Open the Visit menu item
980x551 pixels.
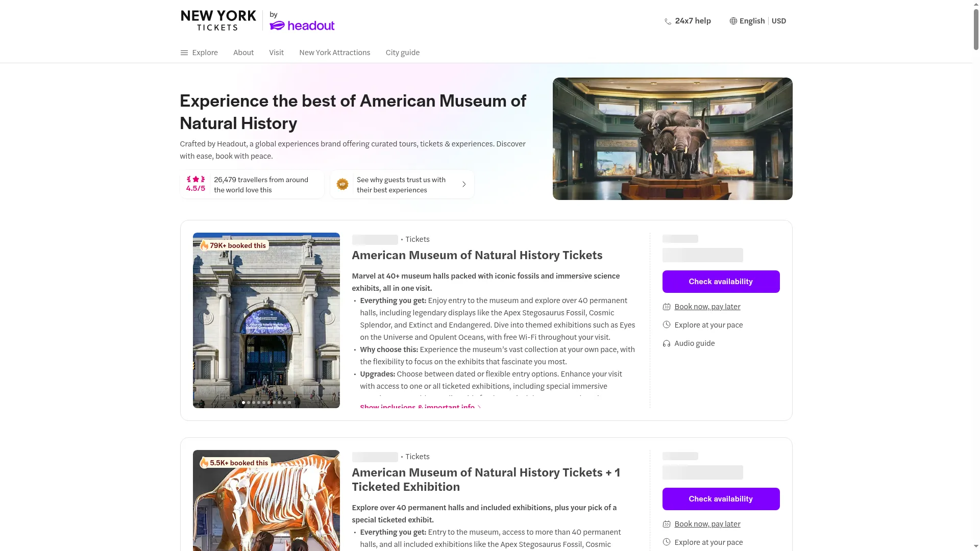click(276, 53)
